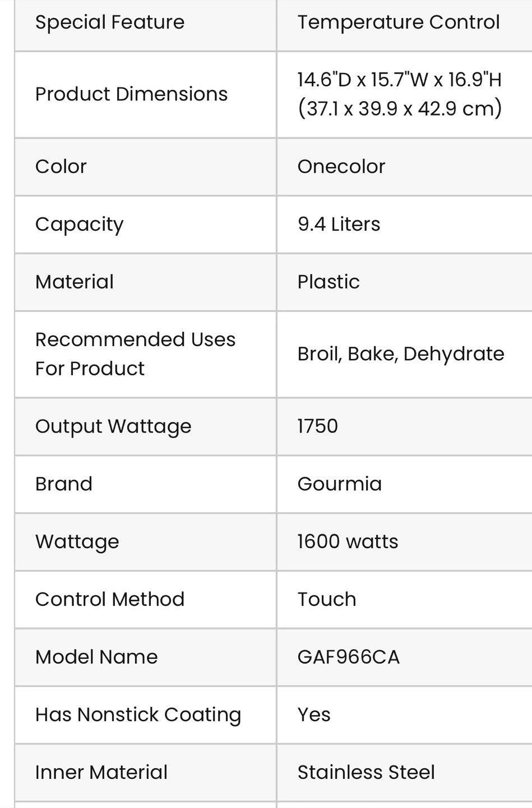Select the "9.4 Liters" capacity value
This screenshot has height=808, width=532.
click(339, 224)
